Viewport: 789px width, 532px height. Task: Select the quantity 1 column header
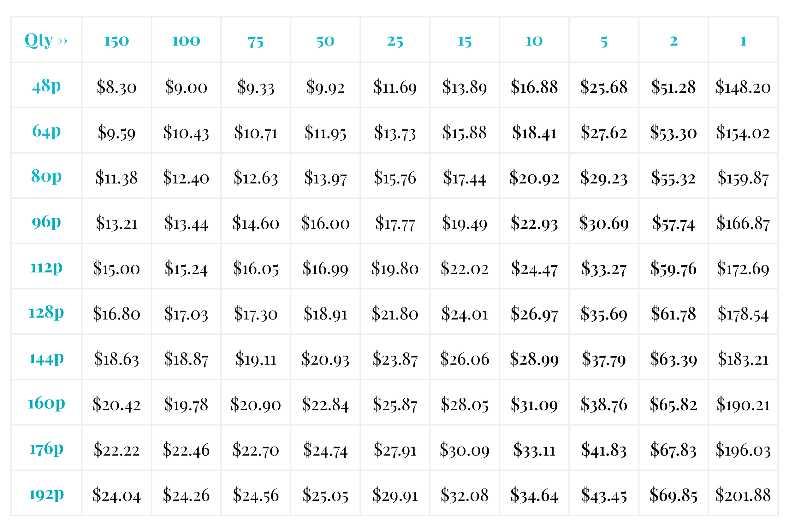(x=743, y=40)
